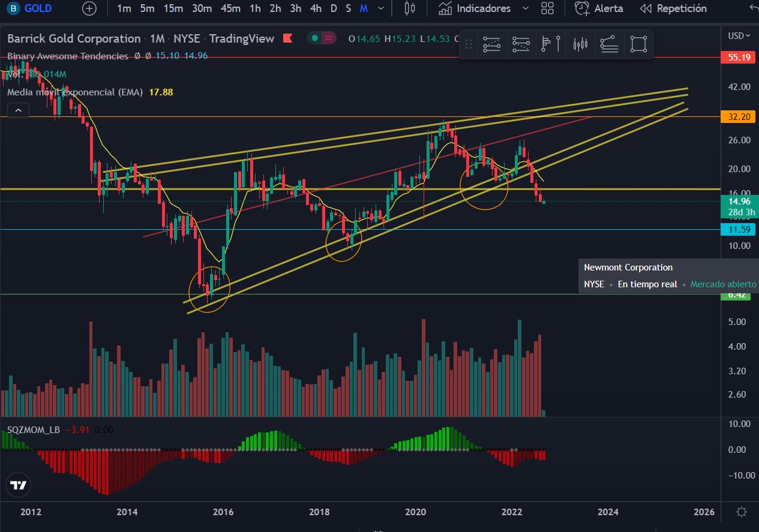
Task: Select the 1m timeframe
Action: [x=124, y=8]
